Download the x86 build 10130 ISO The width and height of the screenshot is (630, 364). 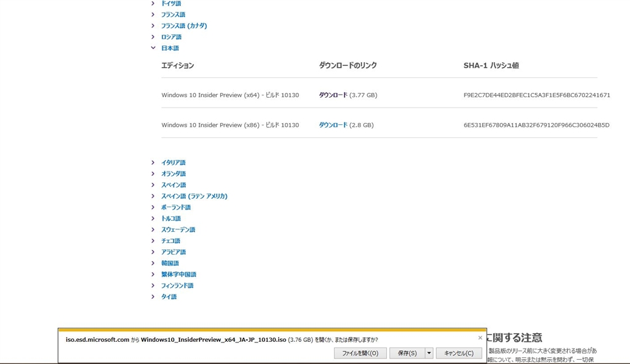pos(333,125)
